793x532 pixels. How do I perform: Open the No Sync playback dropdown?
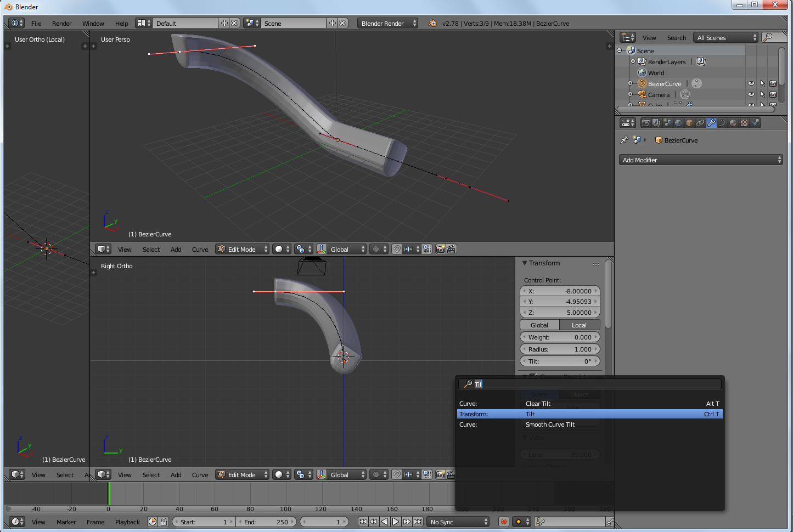458,522
